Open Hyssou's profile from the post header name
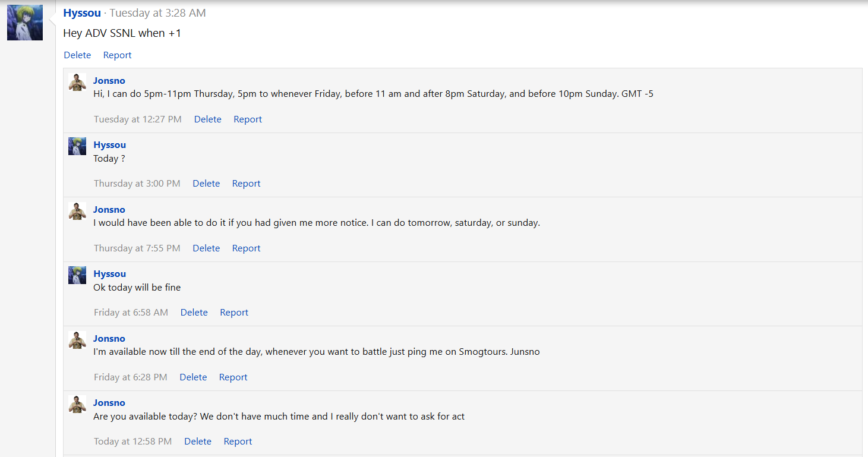This screenshot has height=457, width=868. 82,13
